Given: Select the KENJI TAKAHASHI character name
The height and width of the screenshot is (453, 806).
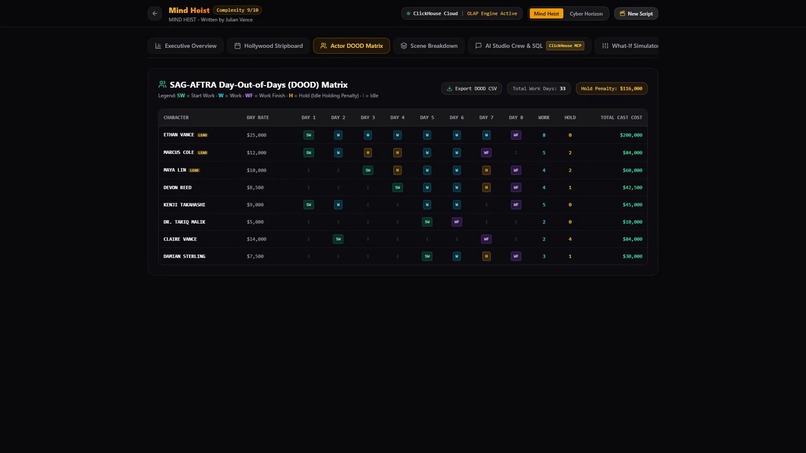Looking at the screenshot, I should [x=184, y=205].
